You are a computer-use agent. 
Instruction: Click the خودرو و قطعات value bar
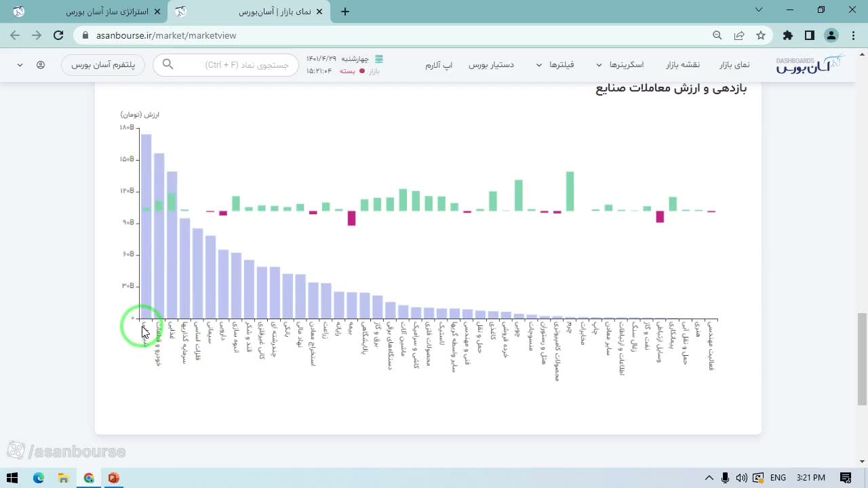(x=159, y=236)
